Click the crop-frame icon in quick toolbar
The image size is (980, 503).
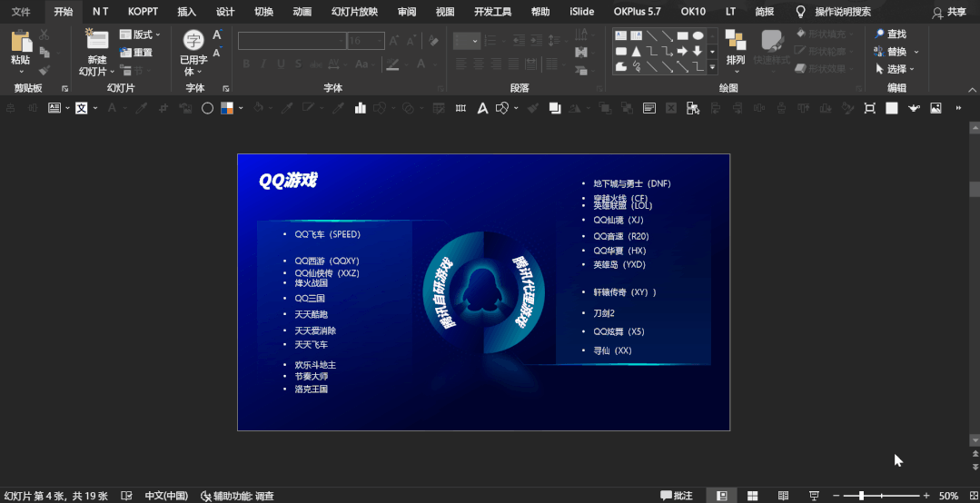pos(869,108)
